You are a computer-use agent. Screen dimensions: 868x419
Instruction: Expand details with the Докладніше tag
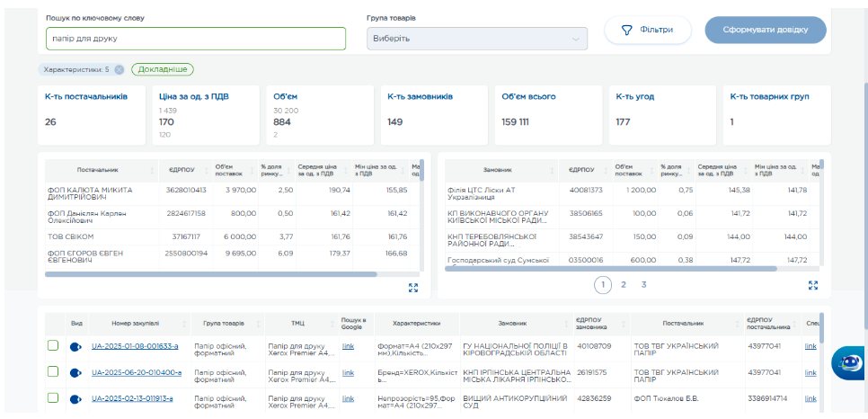point(163,69)
